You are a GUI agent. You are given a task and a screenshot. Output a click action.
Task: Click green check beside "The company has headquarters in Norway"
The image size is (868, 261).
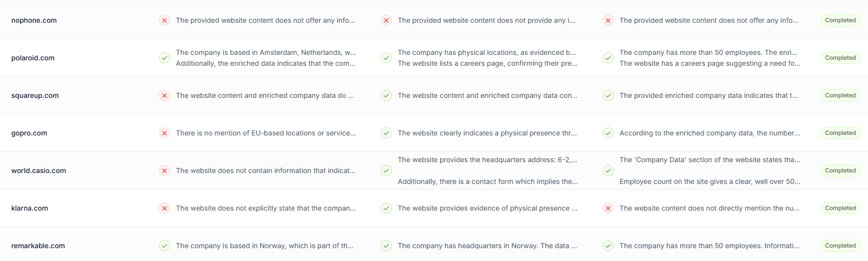386,246
